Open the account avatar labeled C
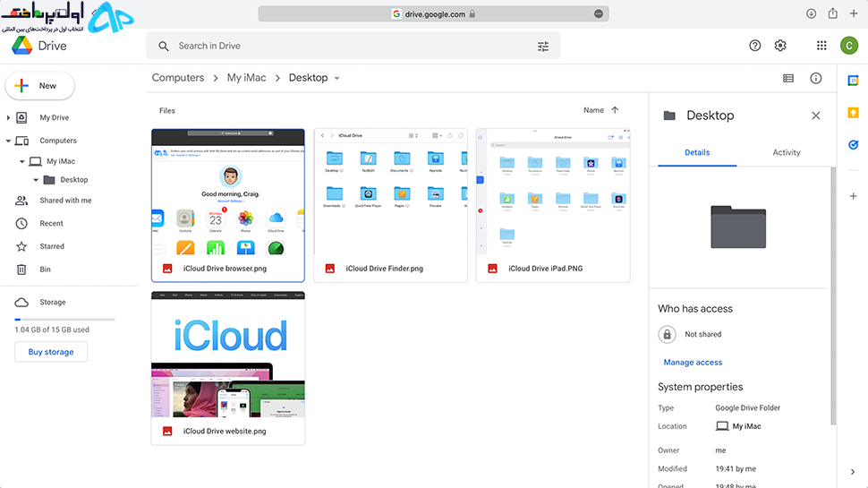The width and height of the screenshot is (868, 488). (x=849, y=46)
